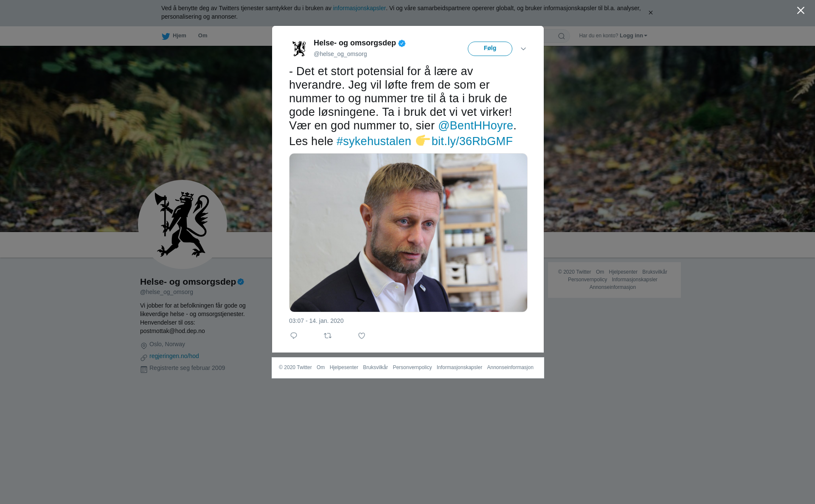The height and width of the screenshot is (504, 815).
Task: Go to Hjem in top navigation
Action: click(179, 36)
